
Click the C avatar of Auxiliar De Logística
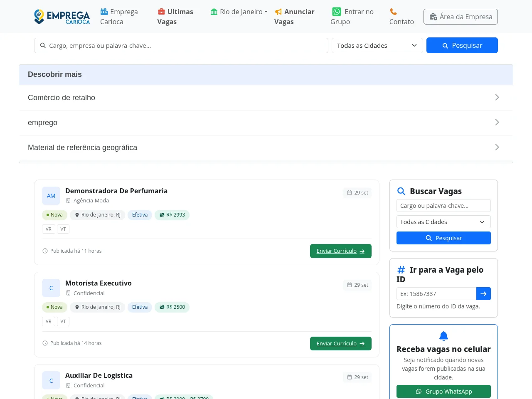pos(51,380)
